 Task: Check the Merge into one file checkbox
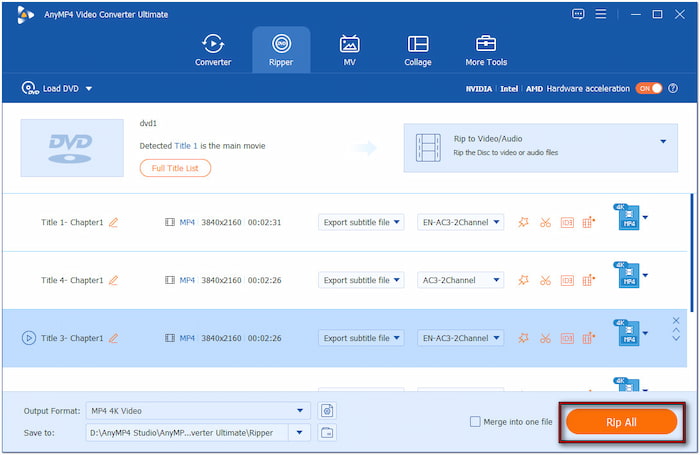point(475,422)
